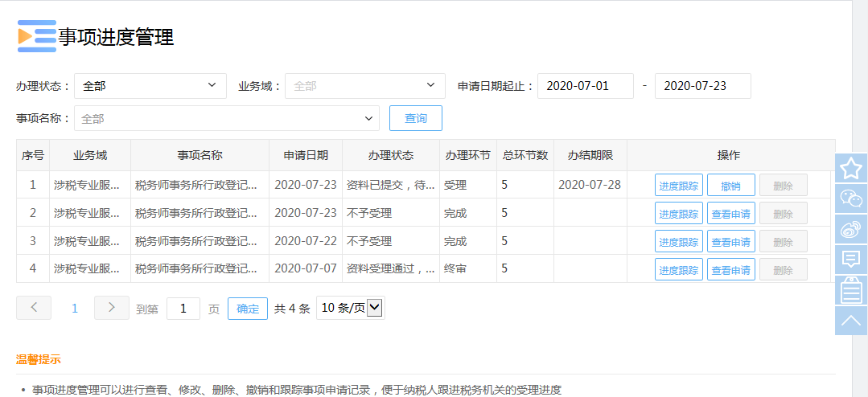This screenshot has height=397, width=868.
Task: Click the 业务域 column header
Action: 90,155
